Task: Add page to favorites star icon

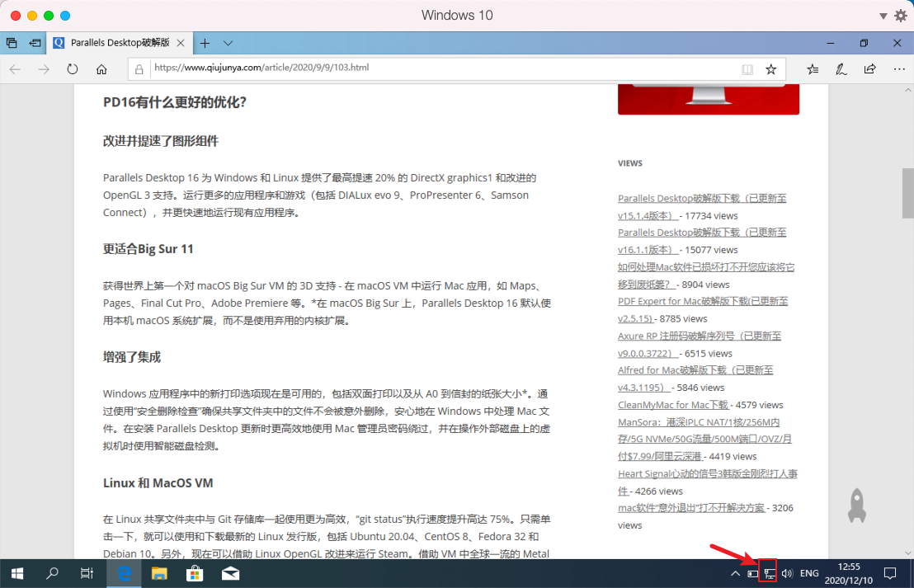Action: [x=770, y=69]
